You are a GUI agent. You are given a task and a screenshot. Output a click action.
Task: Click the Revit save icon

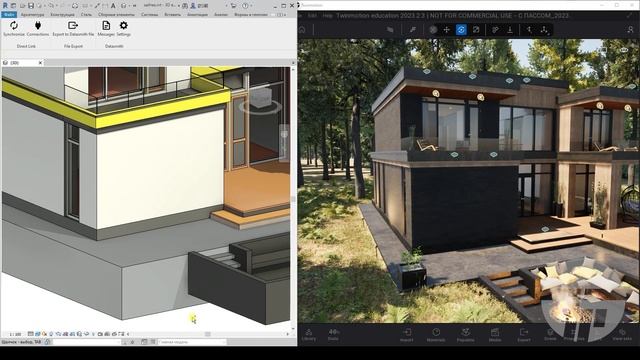click(x=31, y=6)
